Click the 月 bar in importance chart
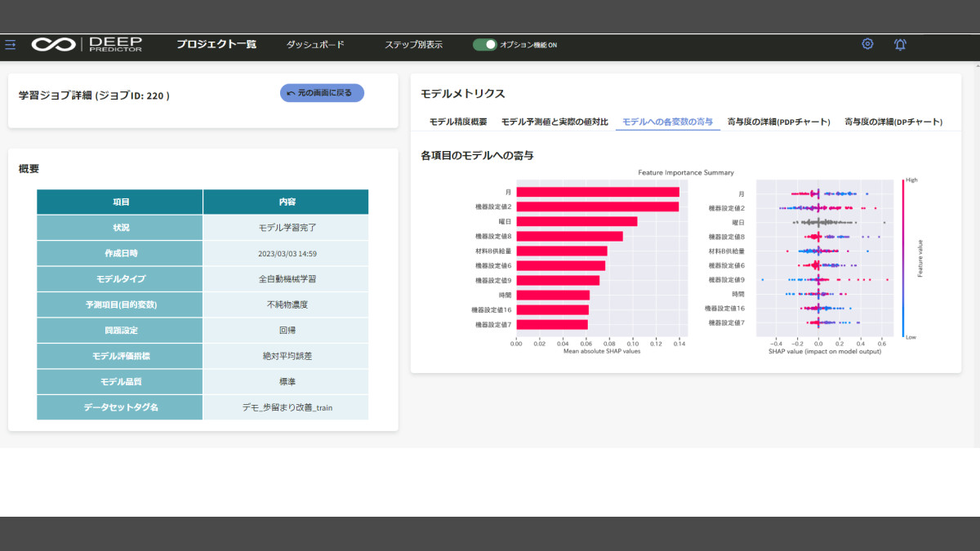This screenshot has width=980, height=551. (x=597, y=192)
